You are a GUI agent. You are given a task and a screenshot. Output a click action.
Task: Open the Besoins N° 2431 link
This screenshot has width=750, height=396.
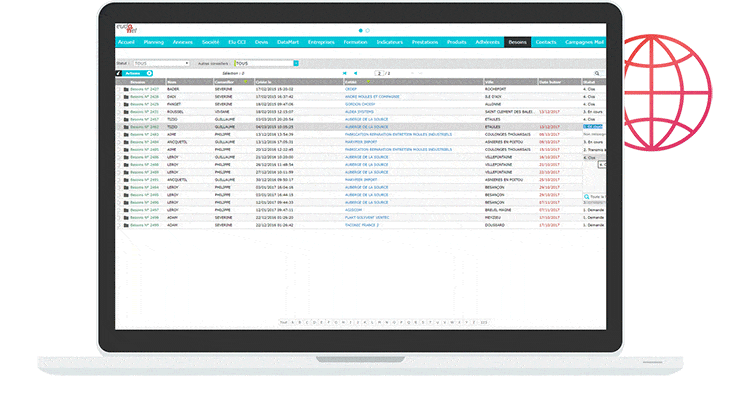[144, 112]
